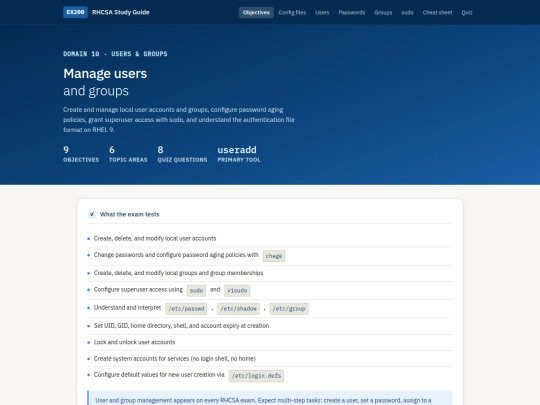Switch to the Groups nav item
Image resolution: width=540 pixels, height=405 pixels.
pyautogui.click(x=383, y=12)
